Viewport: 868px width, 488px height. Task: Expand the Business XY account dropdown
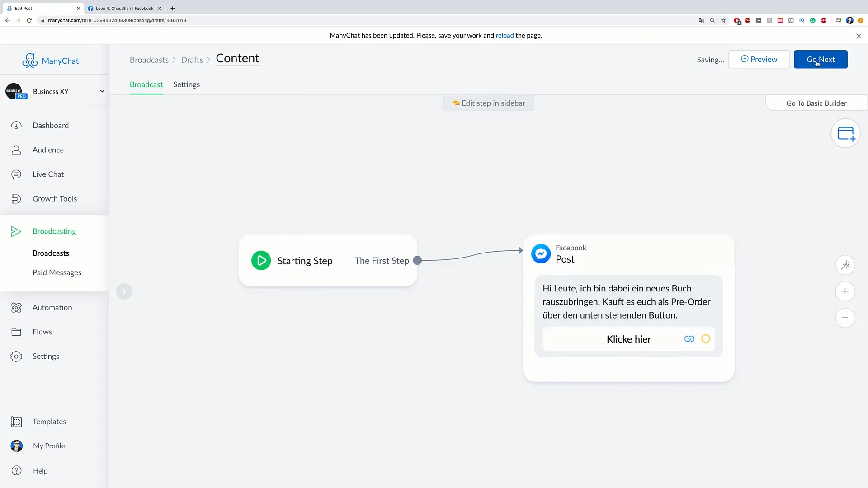[102, 91]
